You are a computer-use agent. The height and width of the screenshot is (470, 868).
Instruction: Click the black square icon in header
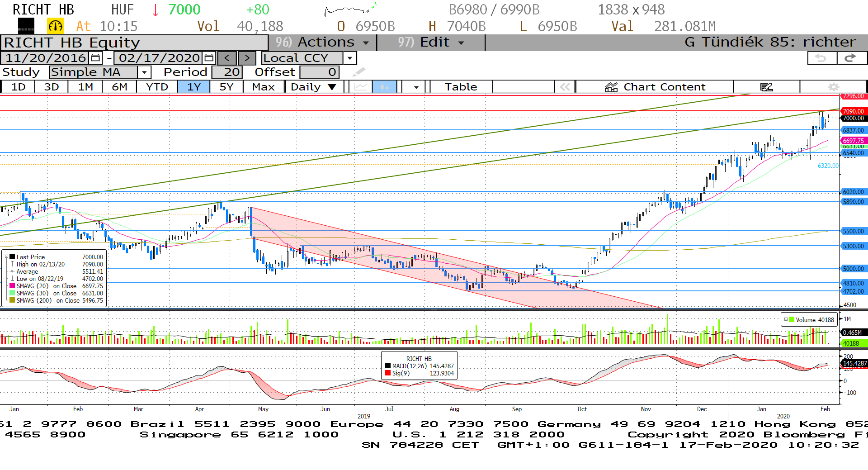pos(26,26)
